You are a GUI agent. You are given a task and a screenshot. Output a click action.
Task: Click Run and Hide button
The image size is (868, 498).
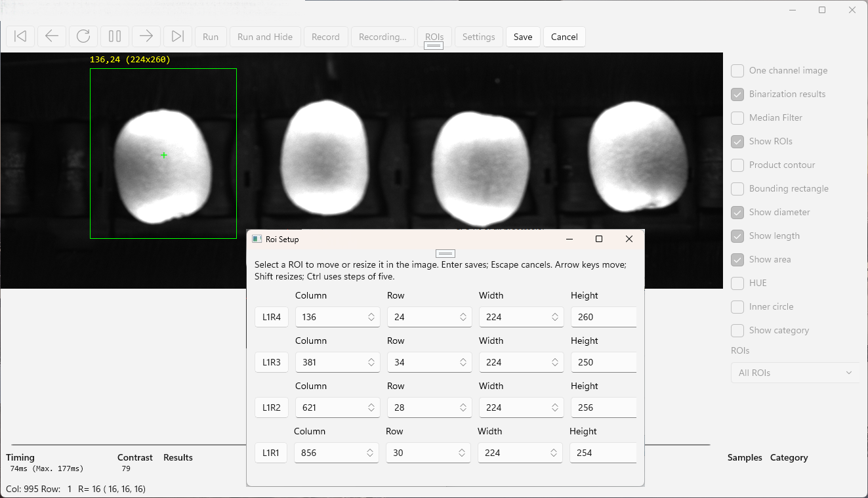coord(265,37)
